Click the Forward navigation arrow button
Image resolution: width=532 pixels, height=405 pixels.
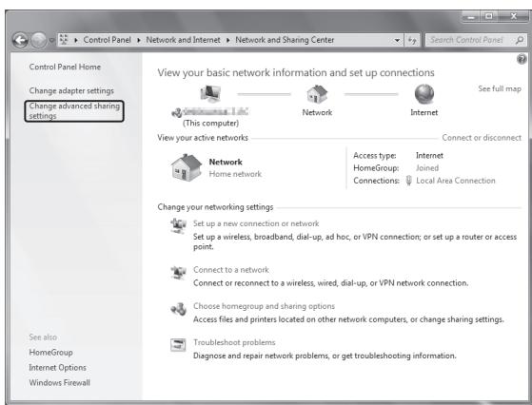[x=39, y=40]
